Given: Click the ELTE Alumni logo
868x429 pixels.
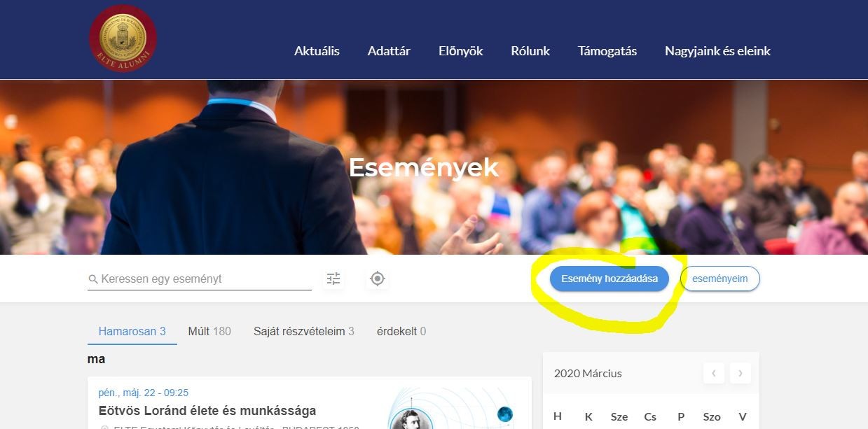Looking at the screenshot, I should 123,38.
